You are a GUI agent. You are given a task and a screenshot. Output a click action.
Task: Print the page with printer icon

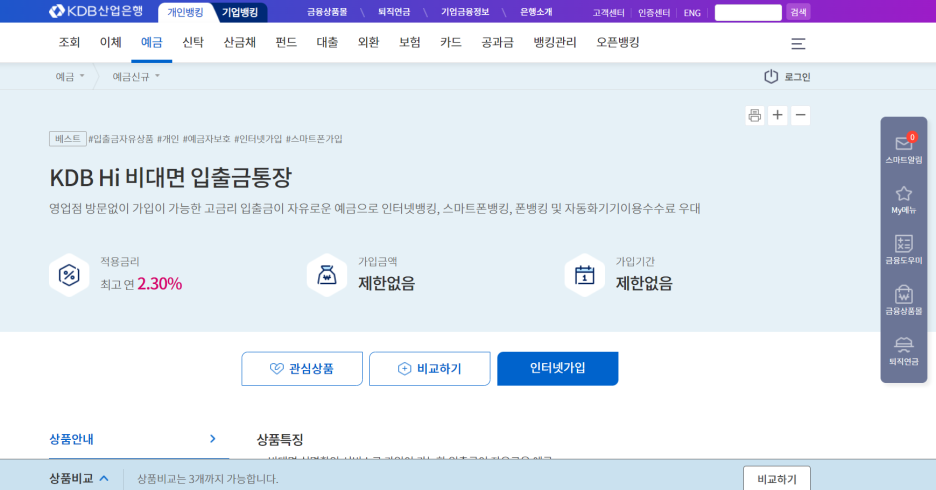pos(755,115)
